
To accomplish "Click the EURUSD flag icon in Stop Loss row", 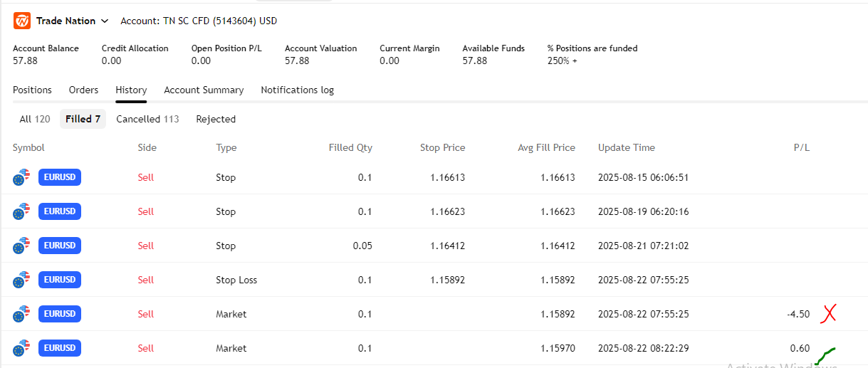I will (22, 280).
